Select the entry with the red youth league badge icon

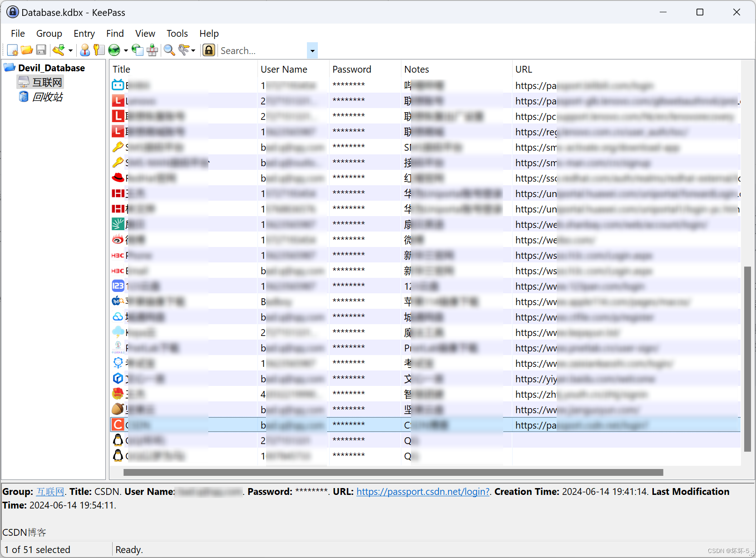click(x=118, y=394)
